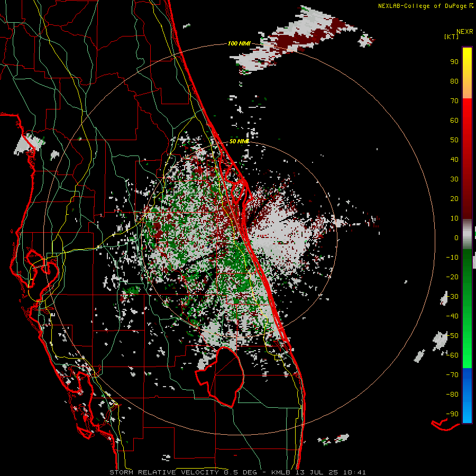Click the blue segment of the color bar
Viewport: 476px width, 476px height.
[x=467, y=396]
